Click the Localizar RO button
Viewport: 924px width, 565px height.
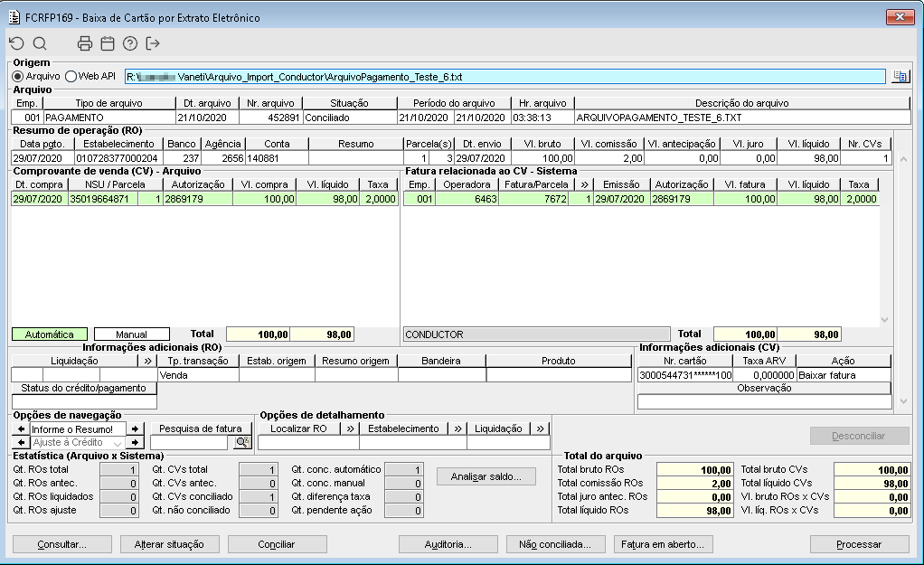298,428
